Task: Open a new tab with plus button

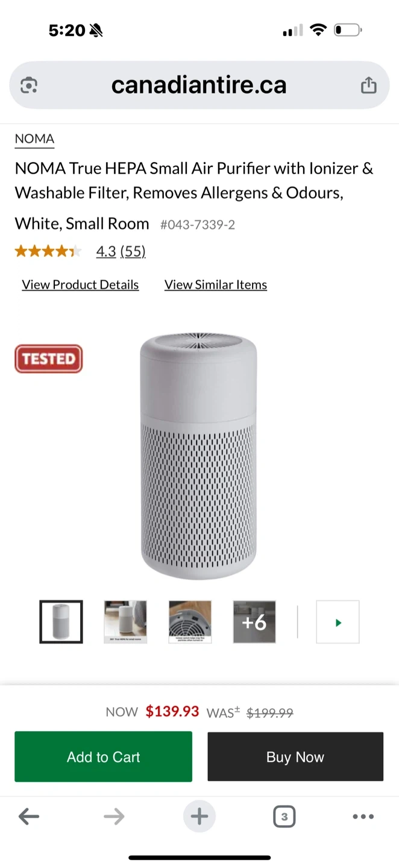Action: [x=199, y=817]
